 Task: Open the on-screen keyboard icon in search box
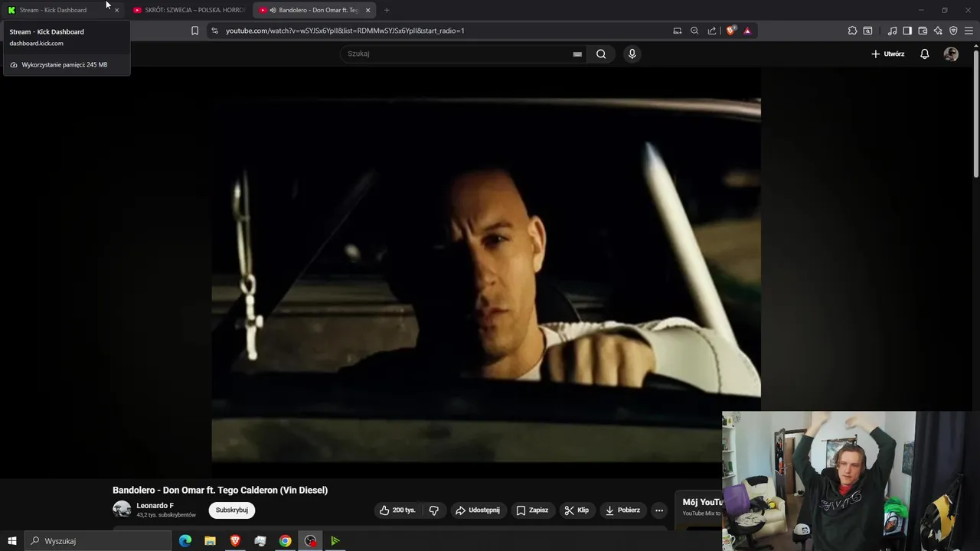click(577, 54)
